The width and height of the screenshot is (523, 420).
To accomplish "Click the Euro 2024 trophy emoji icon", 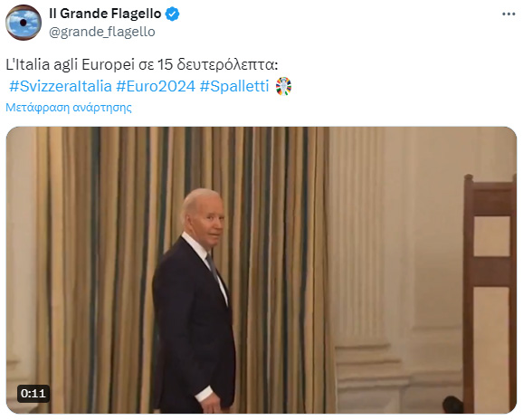I will (283, 86).
